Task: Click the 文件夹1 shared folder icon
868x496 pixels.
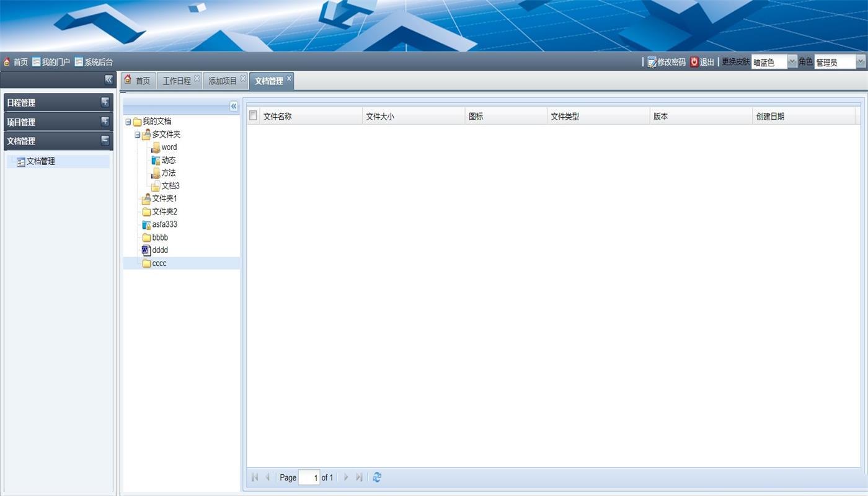Action: [x=146, y=199]
